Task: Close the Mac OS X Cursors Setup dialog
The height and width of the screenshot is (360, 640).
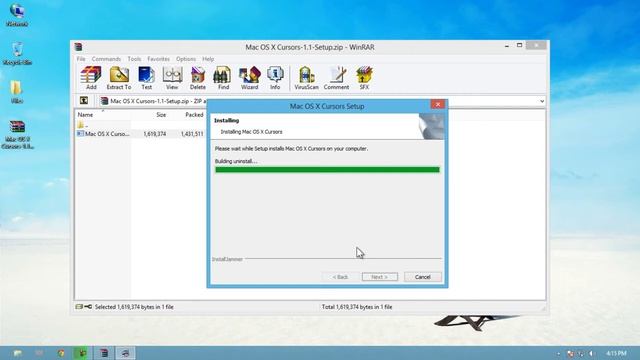Action: pos(438,104)
